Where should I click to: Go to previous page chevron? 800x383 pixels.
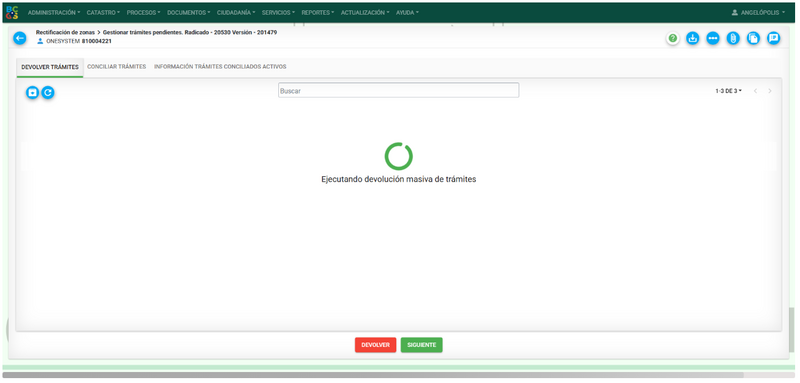[756, 91]
